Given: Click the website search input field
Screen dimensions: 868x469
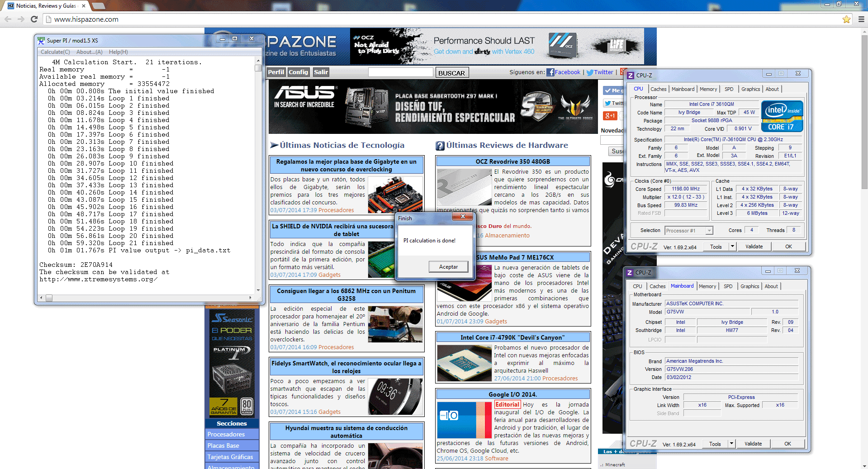Looking at the screenshot, I should [400, 72].
